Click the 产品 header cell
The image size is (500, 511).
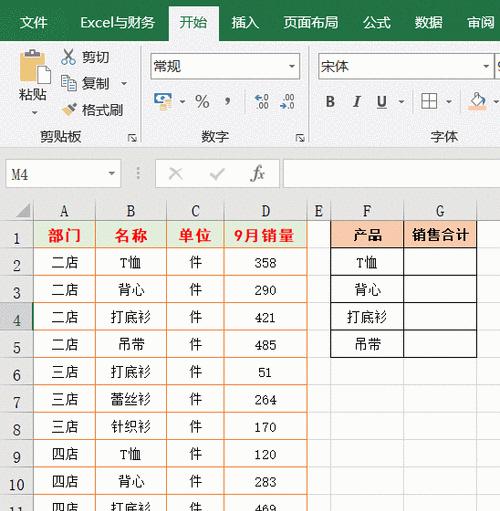(x=367, y=234)
